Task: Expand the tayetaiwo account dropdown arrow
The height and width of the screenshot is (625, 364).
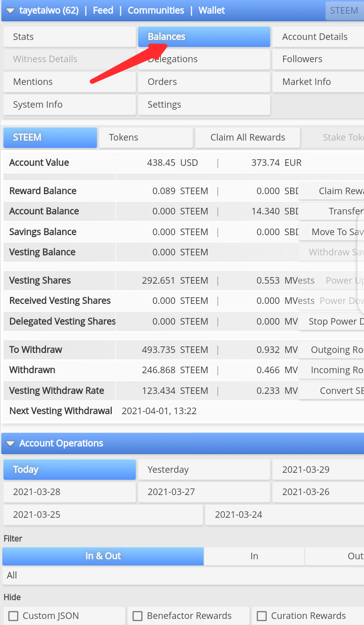Action: (10, 11)
